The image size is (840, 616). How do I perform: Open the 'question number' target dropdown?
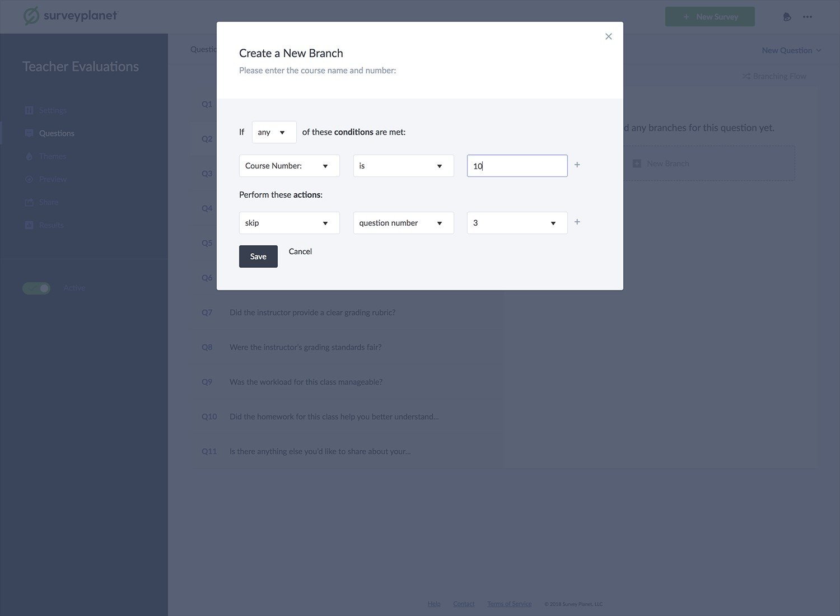pyautogui.click(x=403, y=223)
